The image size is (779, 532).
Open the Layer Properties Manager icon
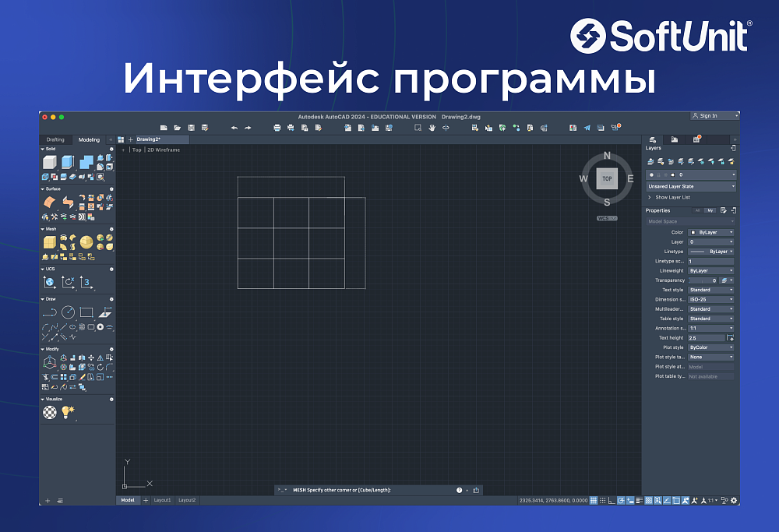click(x=652, y=139)
